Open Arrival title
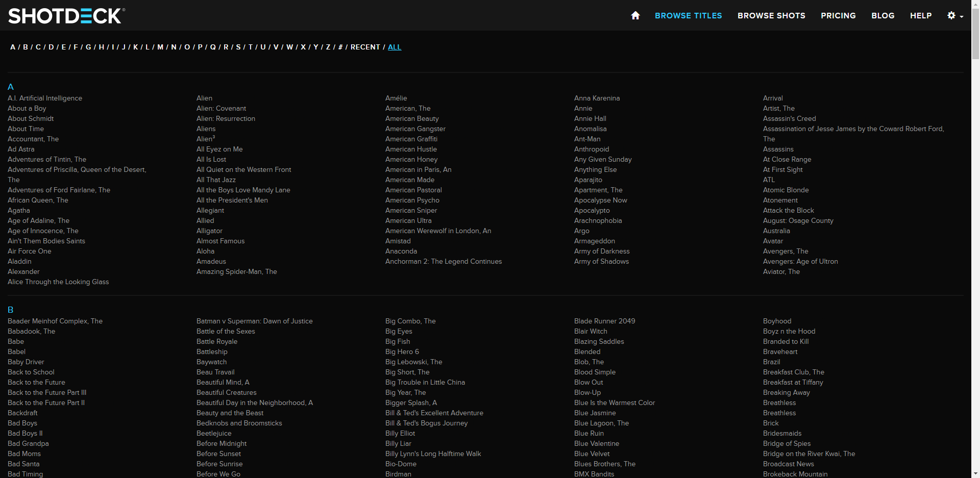Viewport: 980px width, 478px height. (773, 98)
